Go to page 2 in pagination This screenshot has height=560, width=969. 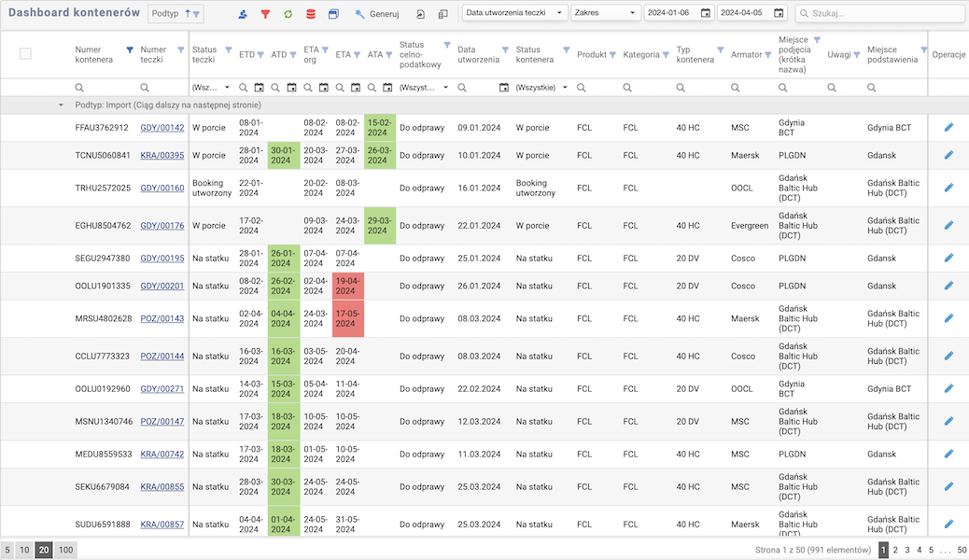895,550
